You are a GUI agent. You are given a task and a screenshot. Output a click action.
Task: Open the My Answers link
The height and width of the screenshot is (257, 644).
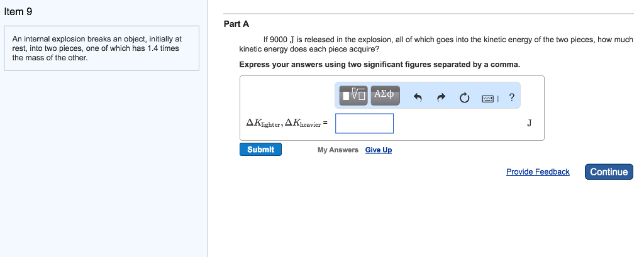pyautogui.click(x=338, y=150)
